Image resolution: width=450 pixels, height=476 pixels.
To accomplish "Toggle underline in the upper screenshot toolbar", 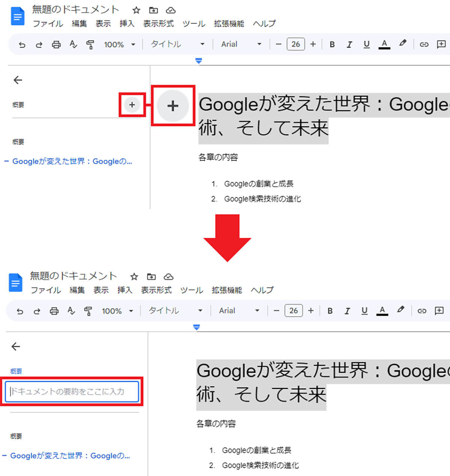I will tap(366, 45).
